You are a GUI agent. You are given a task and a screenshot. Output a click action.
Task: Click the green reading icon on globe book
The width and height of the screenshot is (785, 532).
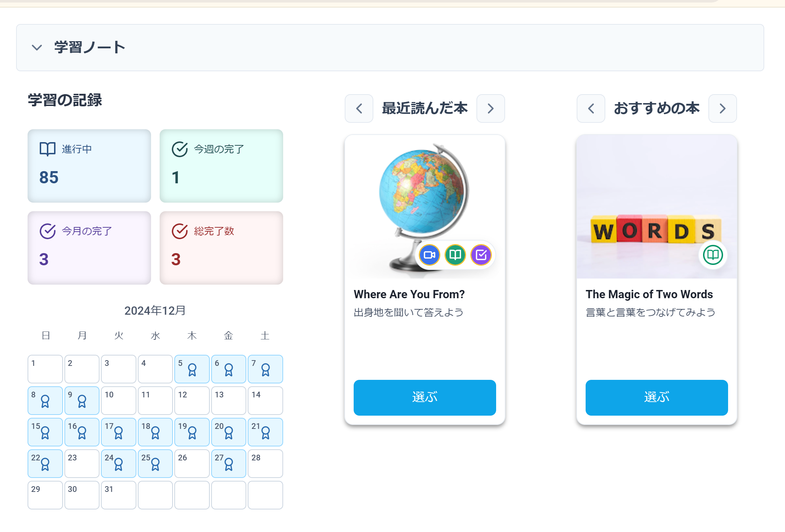(x=455, y=255)
